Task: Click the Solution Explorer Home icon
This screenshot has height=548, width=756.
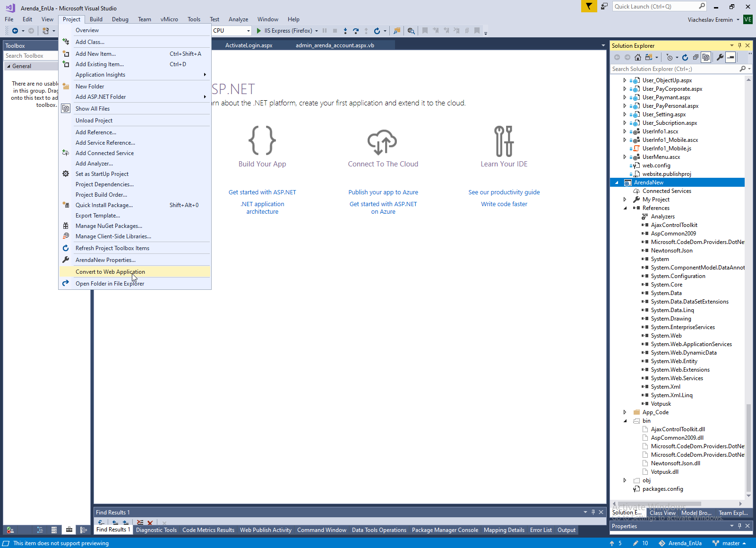Action: click(x=638, y=57)
